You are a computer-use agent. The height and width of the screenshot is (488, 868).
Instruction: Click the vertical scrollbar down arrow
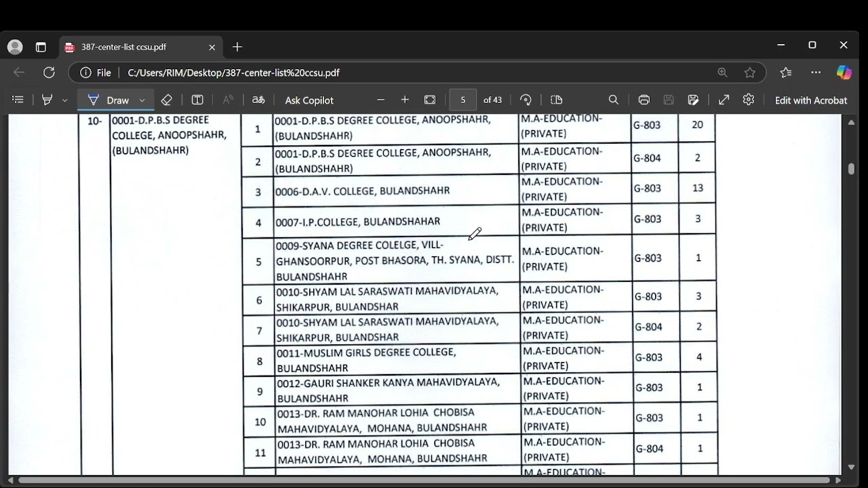tap(852, 467)
